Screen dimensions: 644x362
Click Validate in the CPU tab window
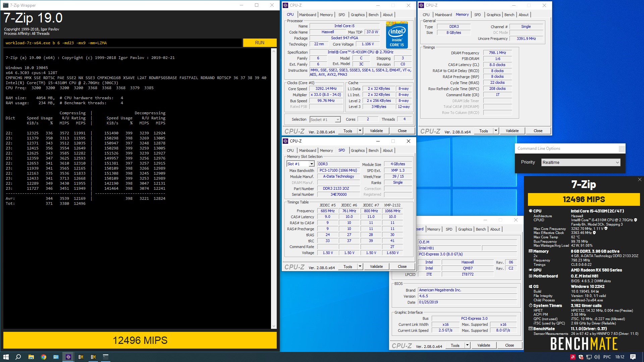coord(376,131)
